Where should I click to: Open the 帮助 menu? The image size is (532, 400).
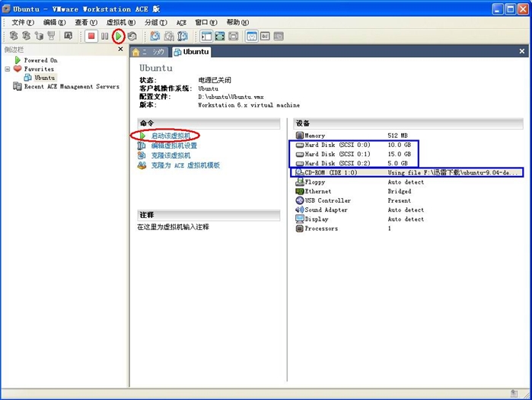[237, 22]
